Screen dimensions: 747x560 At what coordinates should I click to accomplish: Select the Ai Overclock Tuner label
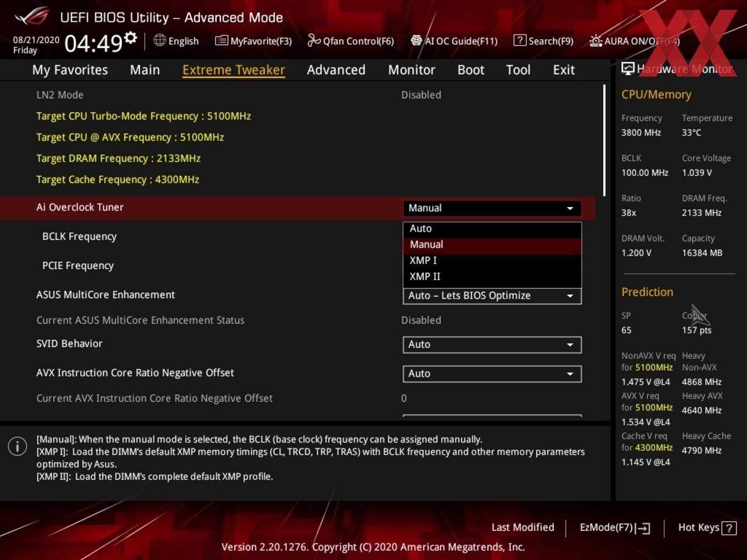tap(80, 208)
